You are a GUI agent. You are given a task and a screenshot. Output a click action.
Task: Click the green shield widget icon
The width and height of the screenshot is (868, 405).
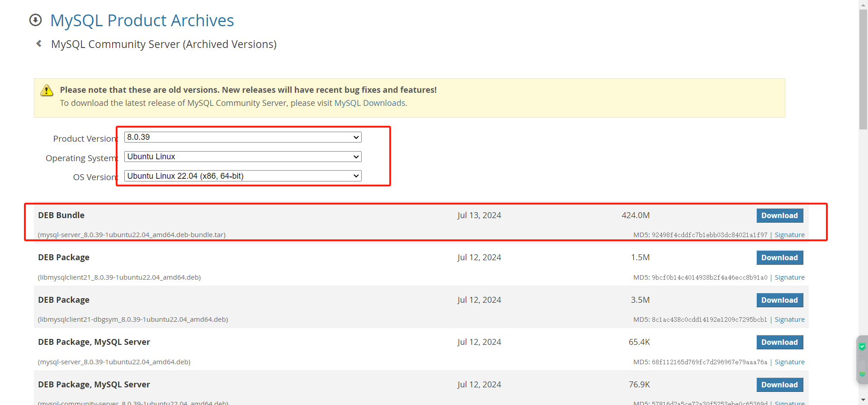(x=862, y=347)
